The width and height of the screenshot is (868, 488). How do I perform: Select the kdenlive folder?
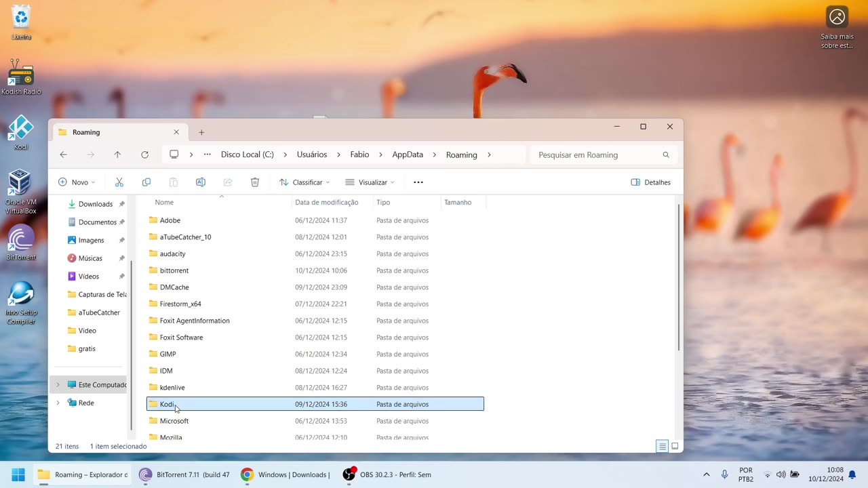pos(315,388)
